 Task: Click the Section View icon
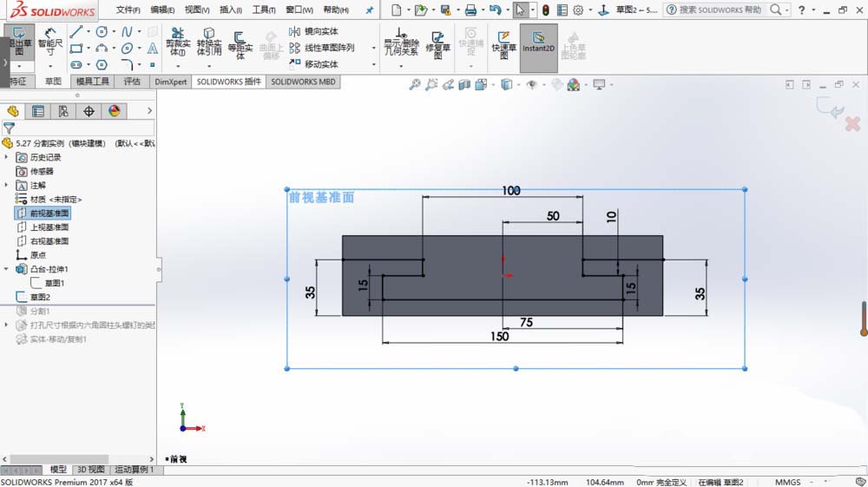point(464,85)
